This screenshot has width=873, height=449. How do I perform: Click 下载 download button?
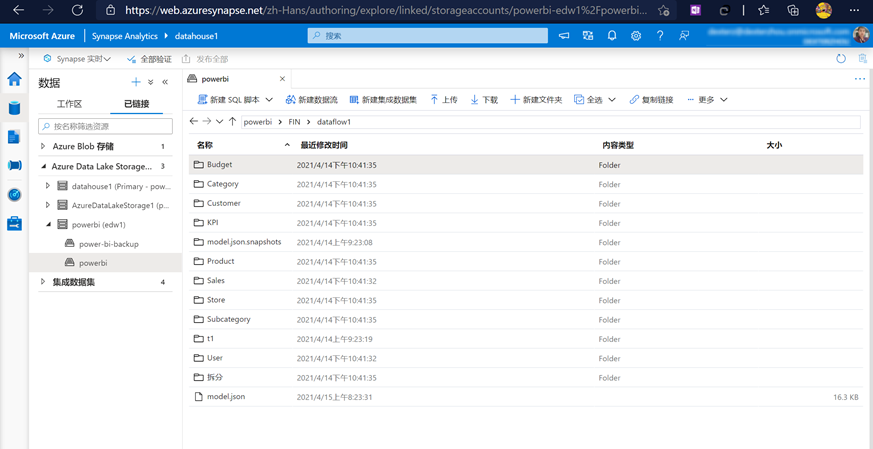coord(484,100)
